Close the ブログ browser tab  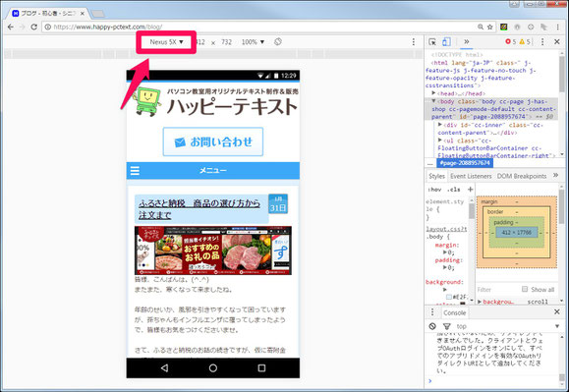click(83, 14)
